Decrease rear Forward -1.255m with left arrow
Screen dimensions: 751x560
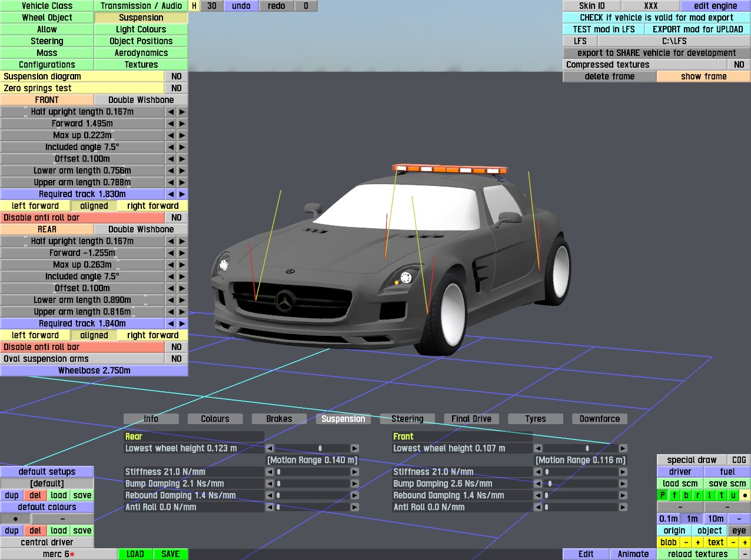(171, 253)
